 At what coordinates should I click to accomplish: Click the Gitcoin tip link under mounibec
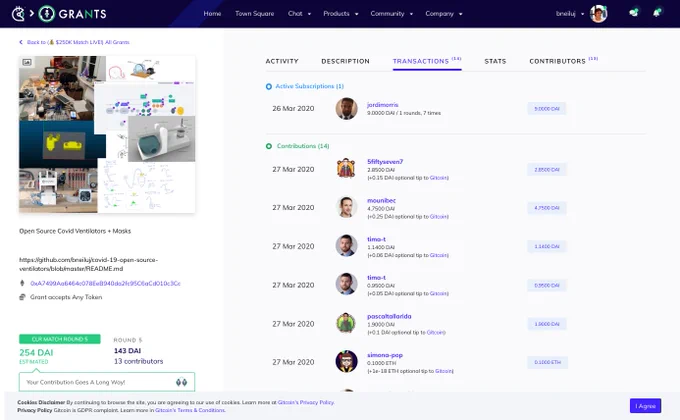click(x=439, y=216)
